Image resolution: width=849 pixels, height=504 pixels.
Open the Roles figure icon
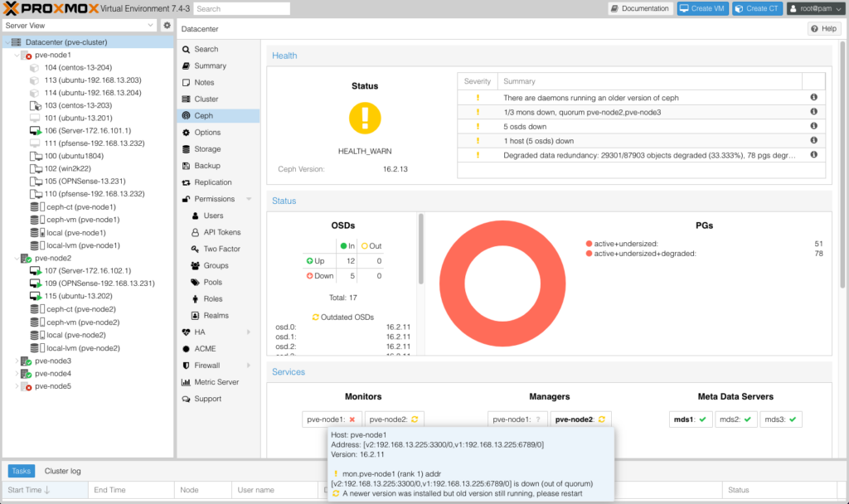click(x=195, y=298)
